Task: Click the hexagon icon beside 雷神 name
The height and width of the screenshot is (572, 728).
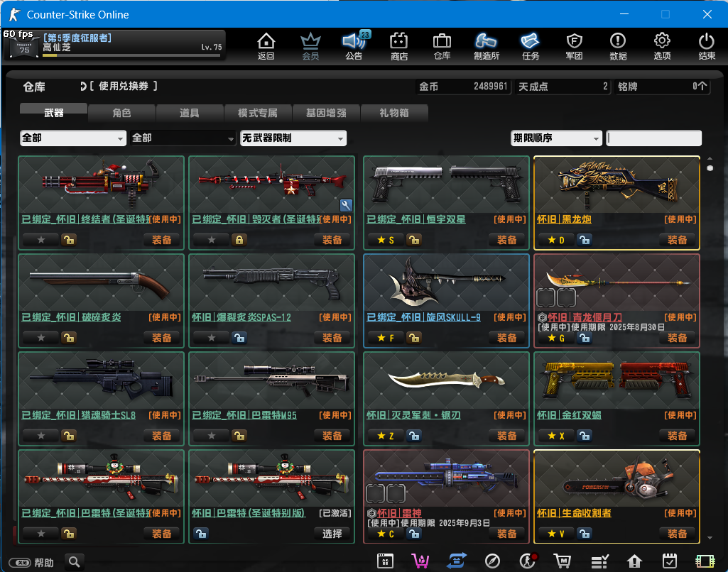Action: pos(371,513)
